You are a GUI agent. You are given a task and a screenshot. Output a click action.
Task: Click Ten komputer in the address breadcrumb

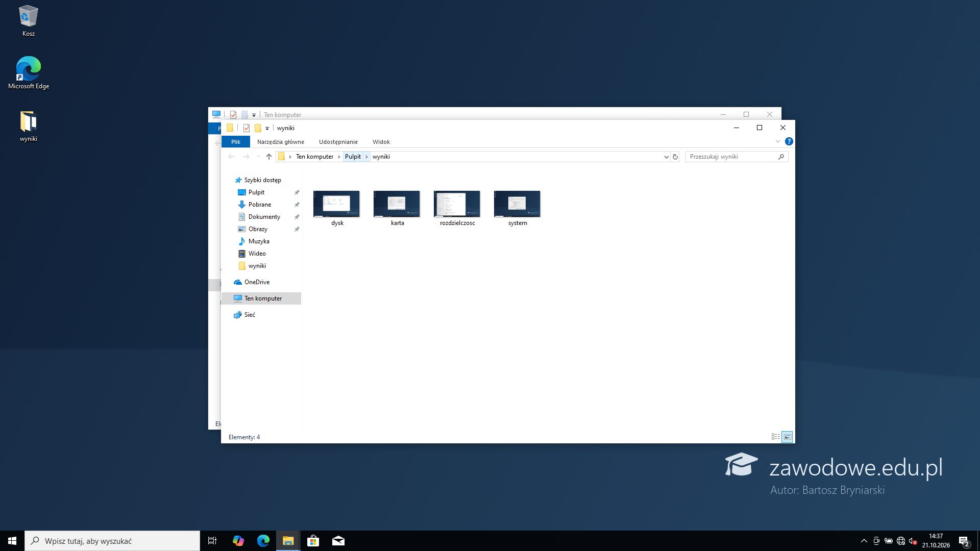click(x=314, y=157)
